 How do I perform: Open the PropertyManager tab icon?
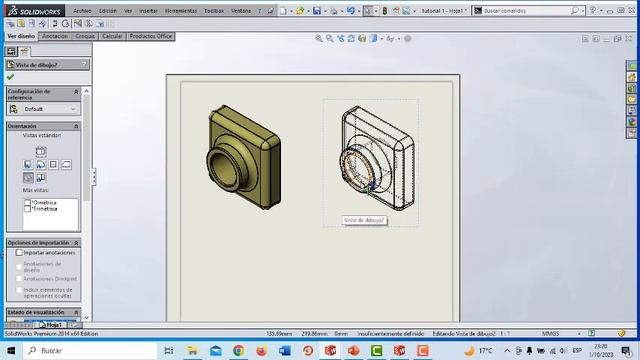[x=24, y=51]
